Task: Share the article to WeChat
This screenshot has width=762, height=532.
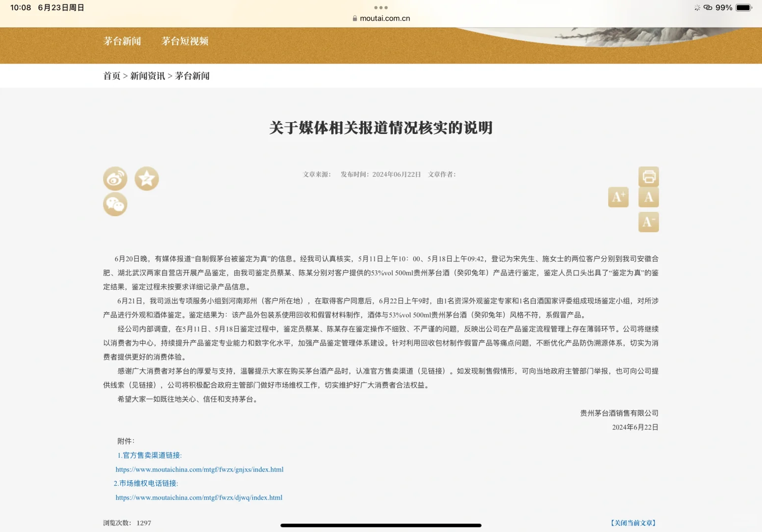Action: (x=115, y=204)
